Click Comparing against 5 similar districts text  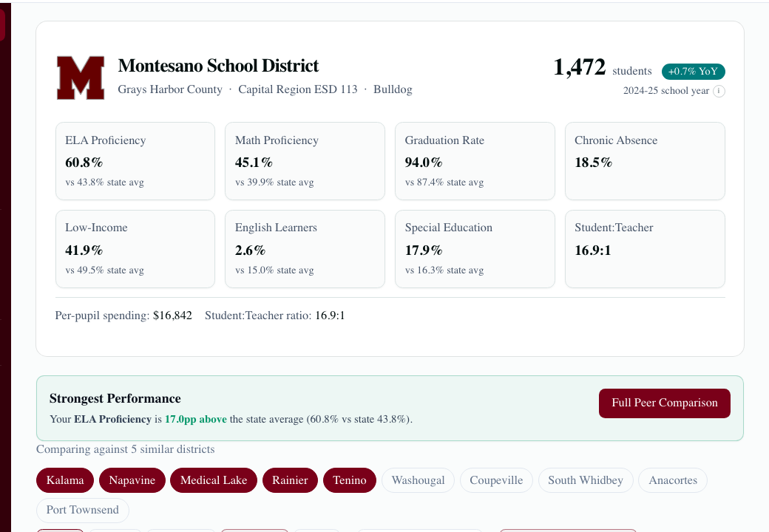coord(126,449)
